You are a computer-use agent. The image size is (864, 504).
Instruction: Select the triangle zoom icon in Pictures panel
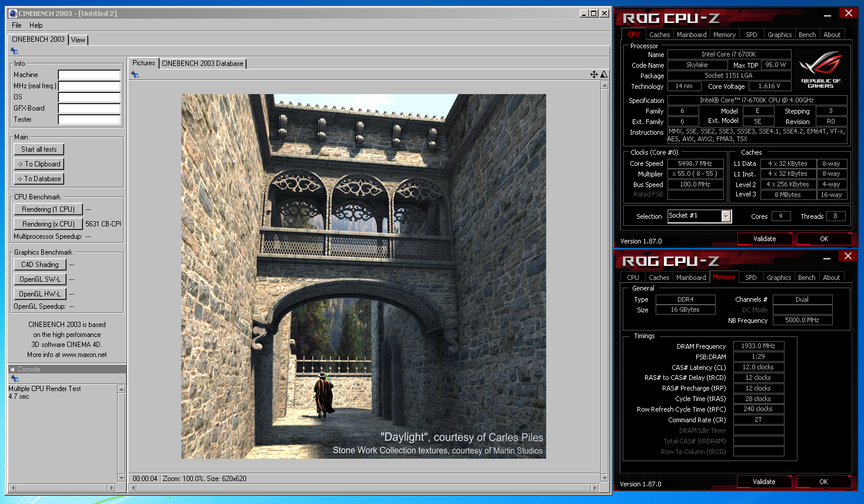604,75
